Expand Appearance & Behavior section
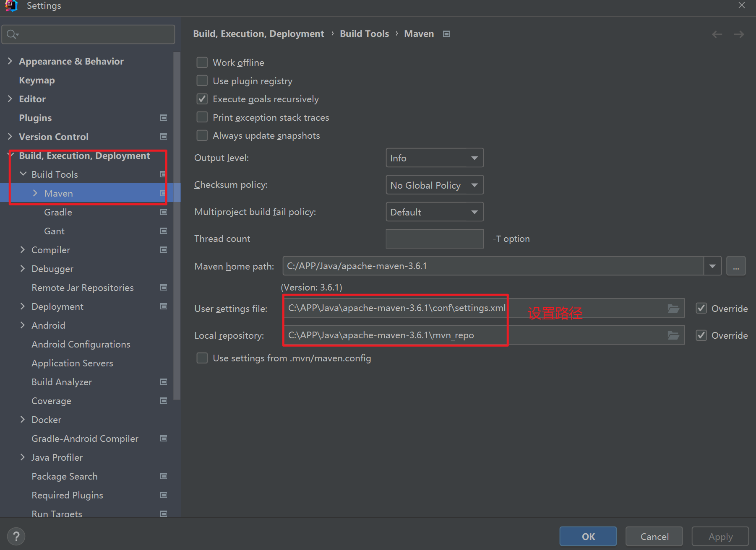Viewport: 756px width, 550px height. pyautogui.click(x=10, y=61)
